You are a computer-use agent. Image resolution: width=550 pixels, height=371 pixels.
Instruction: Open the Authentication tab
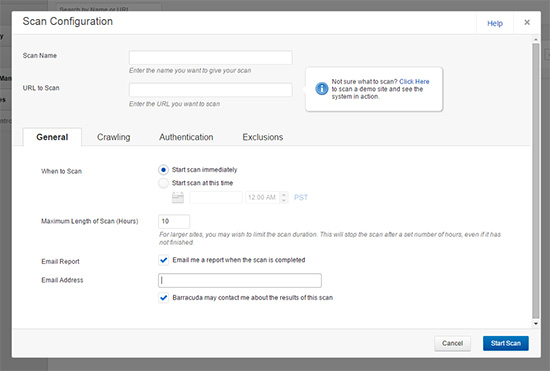click(x=186, y=137)
